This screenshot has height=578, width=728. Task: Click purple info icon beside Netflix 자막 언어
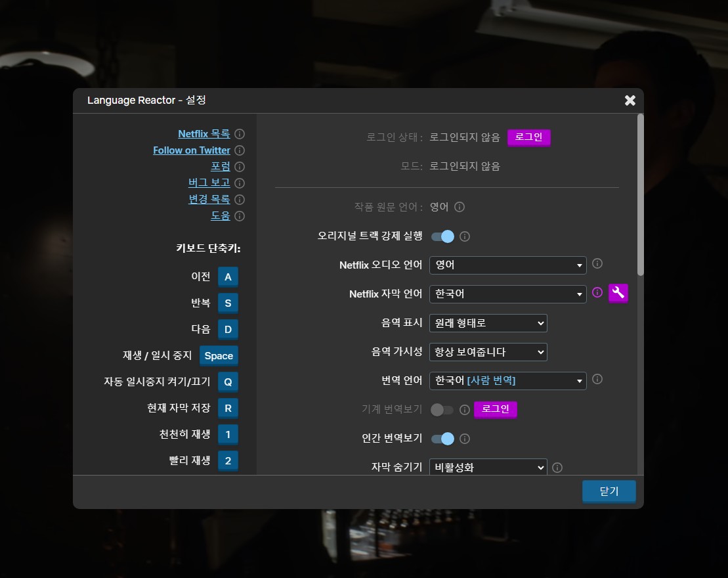coord(597,292)
